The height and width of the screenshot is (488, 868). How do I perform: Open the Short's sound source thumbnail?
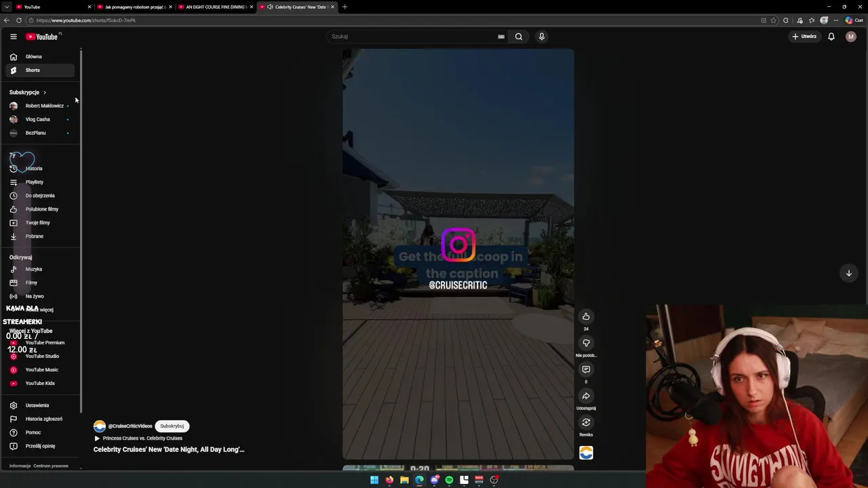click(x=587, y=452)
